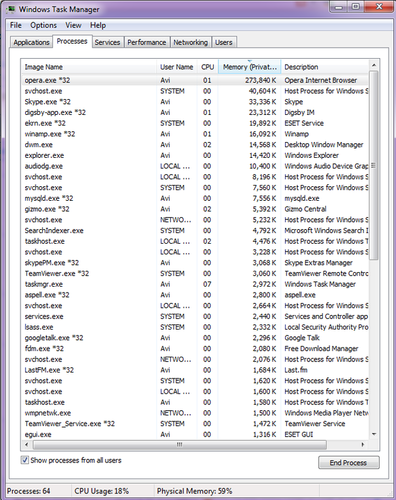The image size is (396, 500).
Task: Click the Google Talk description
Action: click(x=302, y=338)
